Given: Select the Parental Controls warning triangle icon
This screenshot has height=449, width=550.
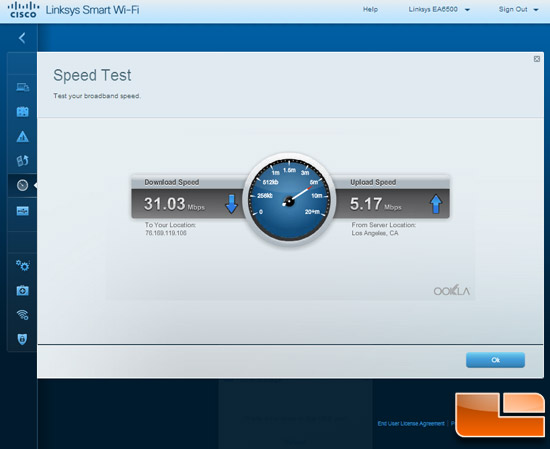Looking at the screenshot, I should [22, 136].
